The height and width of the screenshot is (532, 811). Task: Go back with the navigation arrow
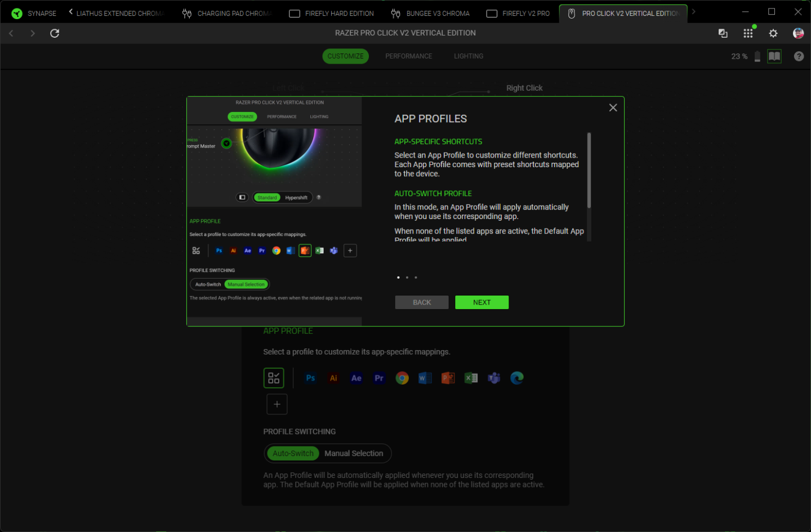11,33
